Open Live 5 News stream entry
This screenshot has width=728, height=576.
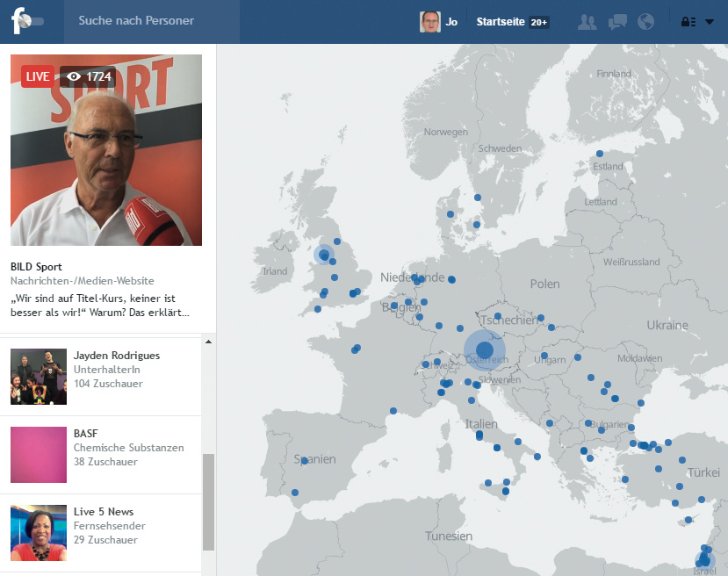[x=104, y=512]
